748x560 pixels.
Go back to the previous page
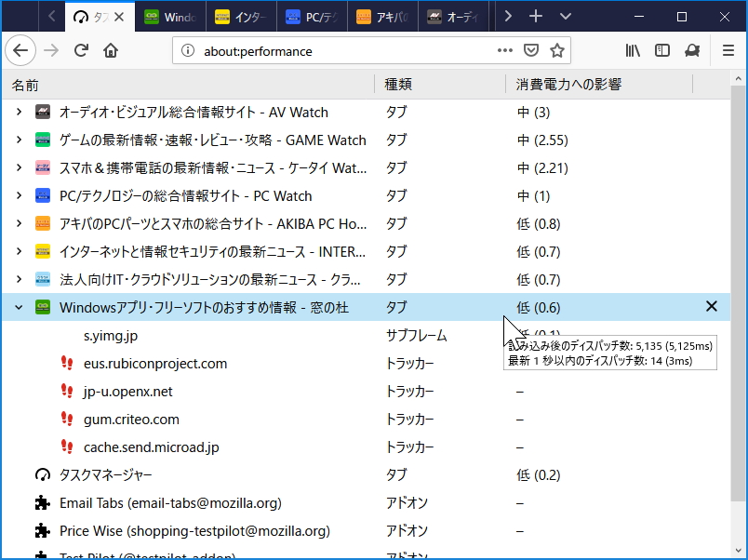(20, 50)
